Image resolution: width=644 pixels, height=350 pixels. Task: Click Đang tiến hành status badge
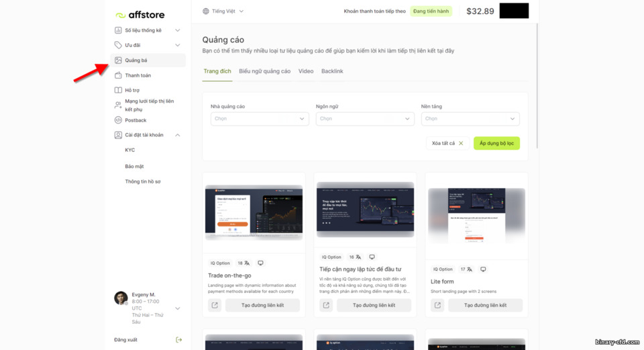click(431, 11)
